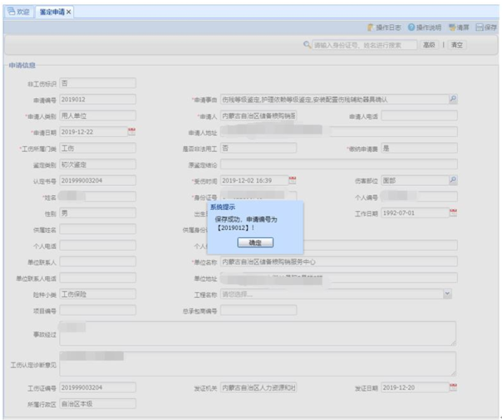The image size is (504, 420).
Task: Click the 项目编号 input field
Action: 97,311
